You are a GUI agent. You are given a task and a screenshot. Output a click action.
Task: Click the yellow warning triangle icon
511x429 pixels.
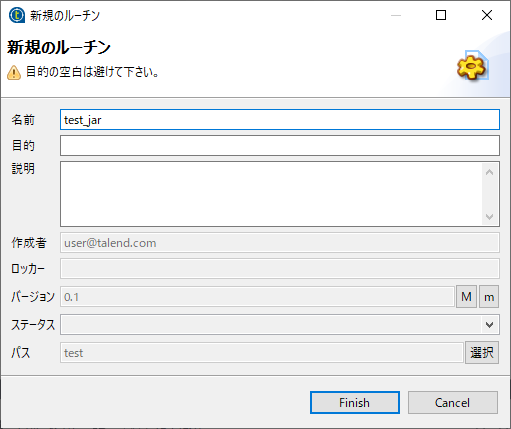coord(14,73)
